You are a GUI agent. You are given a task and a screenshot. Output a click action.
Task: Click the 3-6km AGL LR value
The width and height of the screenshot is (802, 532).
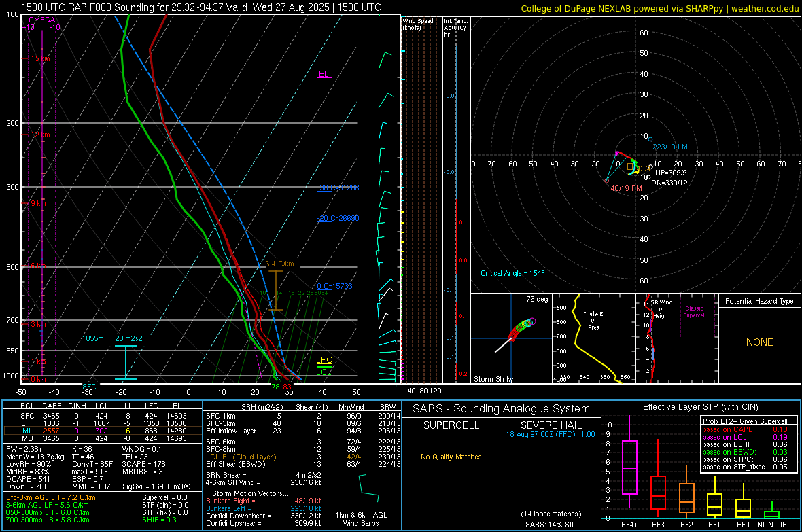coord(48,505)
